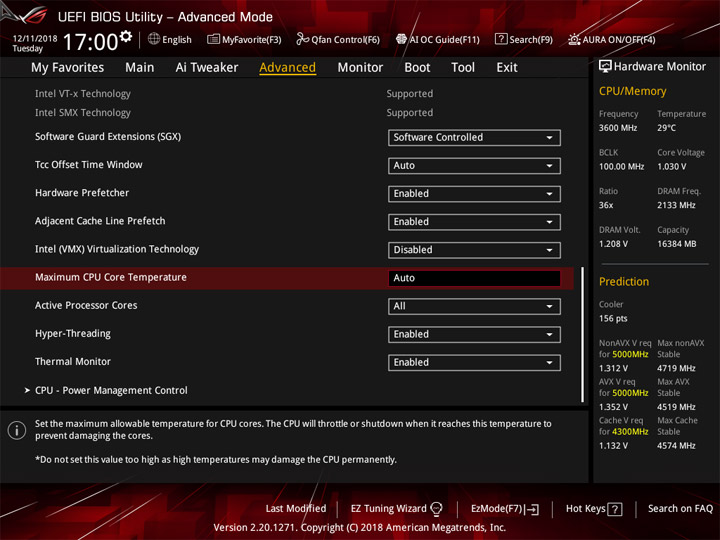Click the 17:00 clock display
The width and height of the screenshot is (720, 540).
coord(90,42)
